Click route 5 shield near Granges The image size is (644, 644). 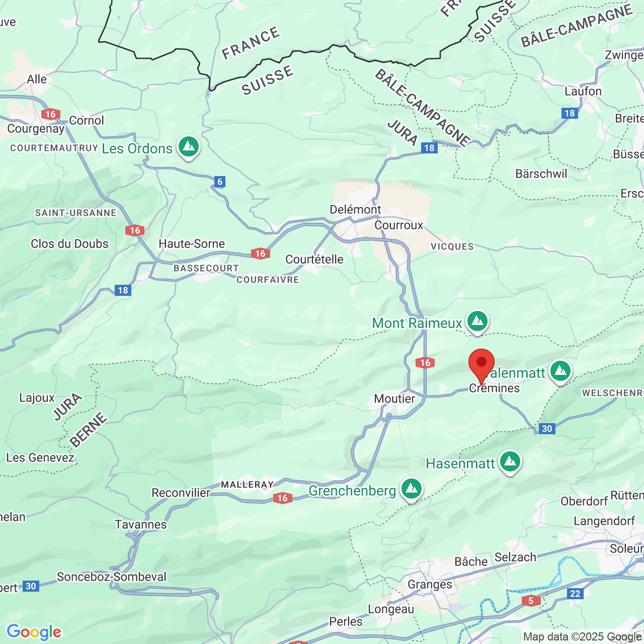(531, 601)
